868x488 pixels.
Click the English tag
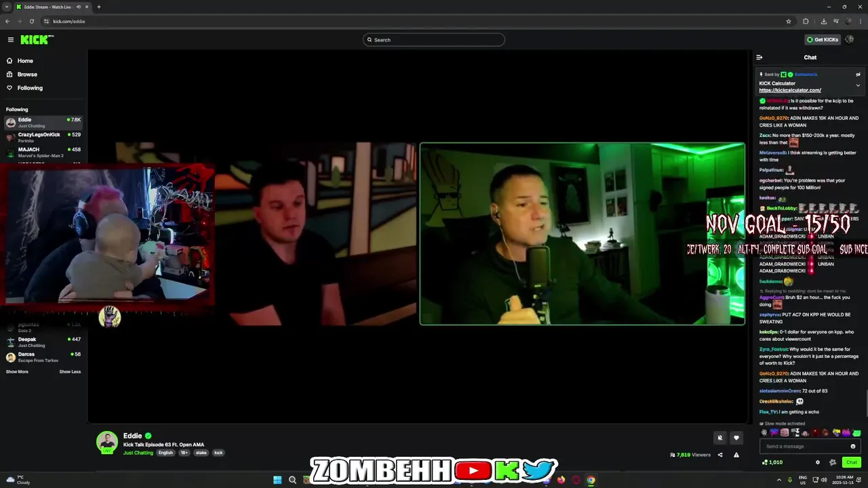tap(165, 453)
